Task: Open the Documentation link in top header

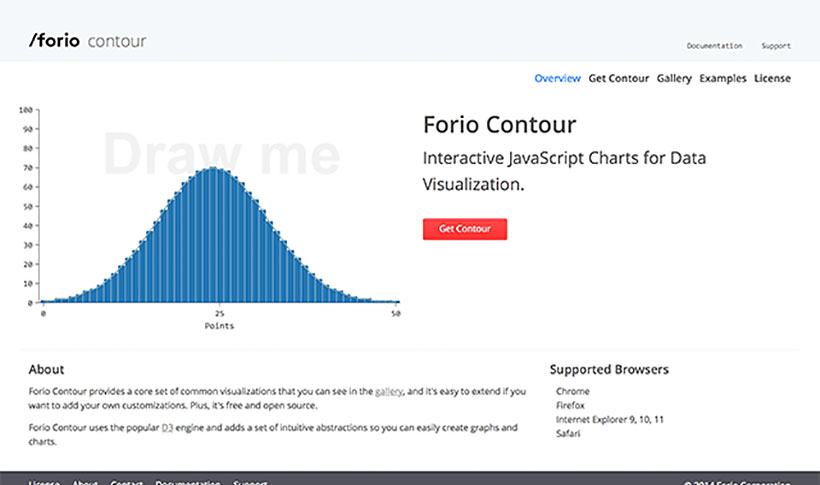Action: pos(714,46)
